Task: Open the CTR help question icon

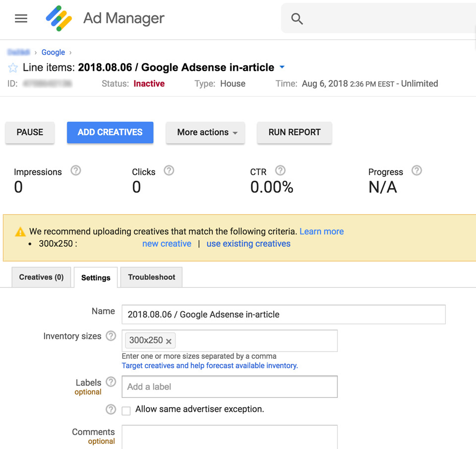Action: point(280,170)
